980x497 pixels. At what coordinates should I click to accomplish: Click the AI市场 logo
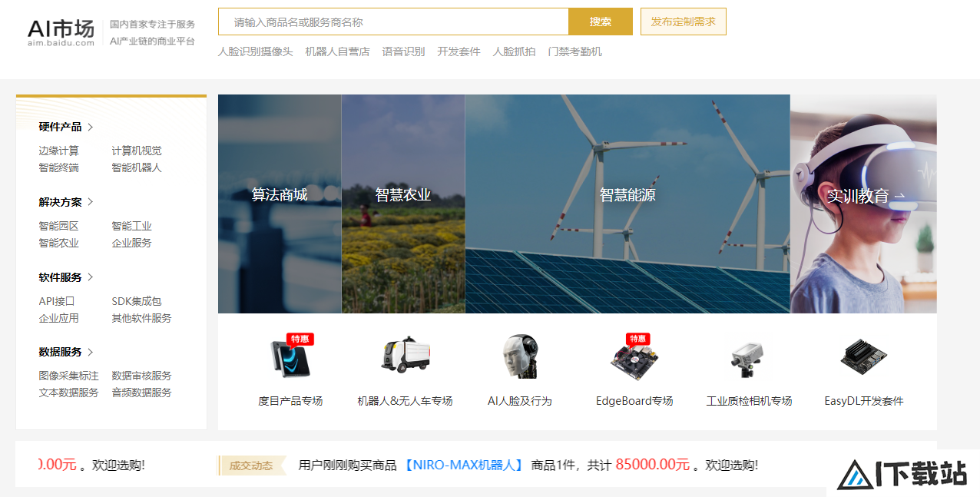point(61,32)
